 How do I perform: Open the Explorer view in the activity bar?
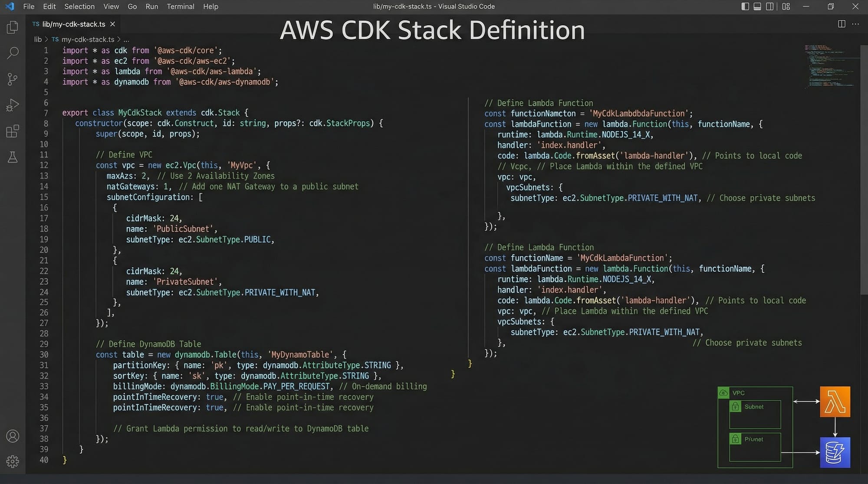(13, 27)
